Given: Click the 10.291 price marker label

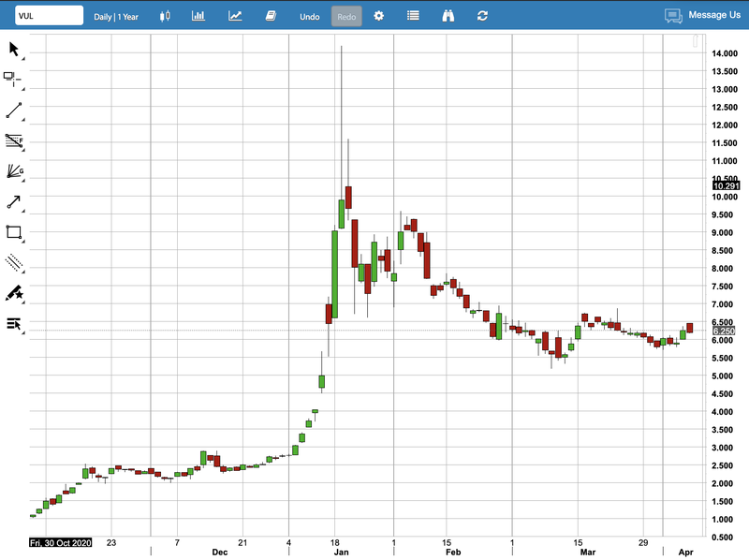Looking at the screenshot, I should 726,185.
